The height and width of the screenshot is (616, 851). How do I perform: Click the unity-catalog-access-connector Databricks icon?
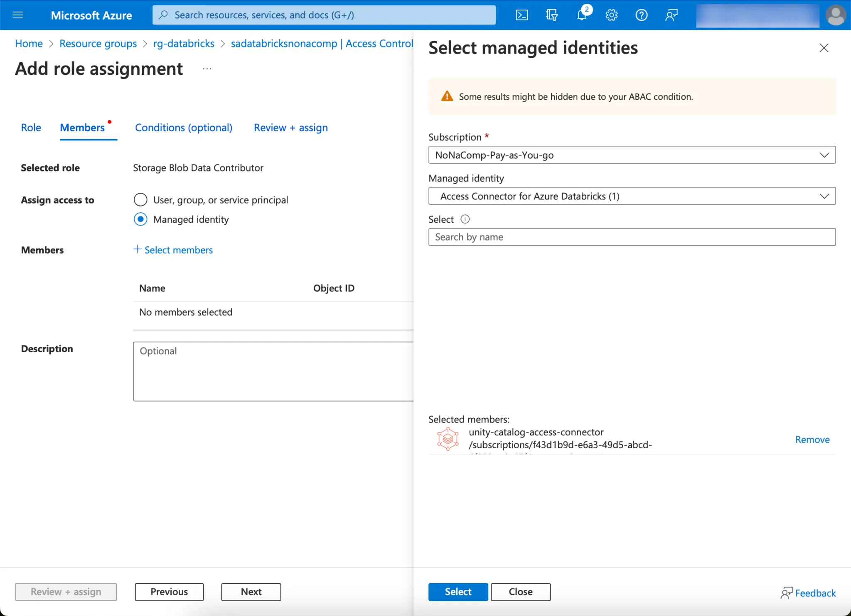tap(448, 439)
